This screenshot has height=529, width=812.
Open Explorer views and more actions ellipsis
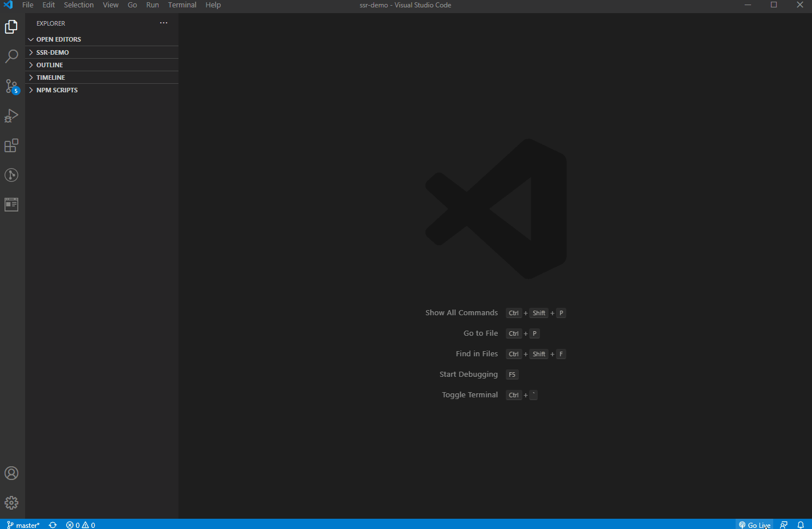pyautogui.click(x=164, y=23)
